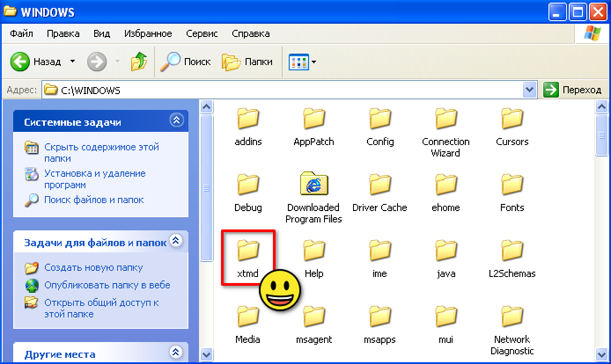Image resolution: width=611 pixels, height=364 pixels.
Task: Select the Driver Cache folder
Action: [380, 193]
